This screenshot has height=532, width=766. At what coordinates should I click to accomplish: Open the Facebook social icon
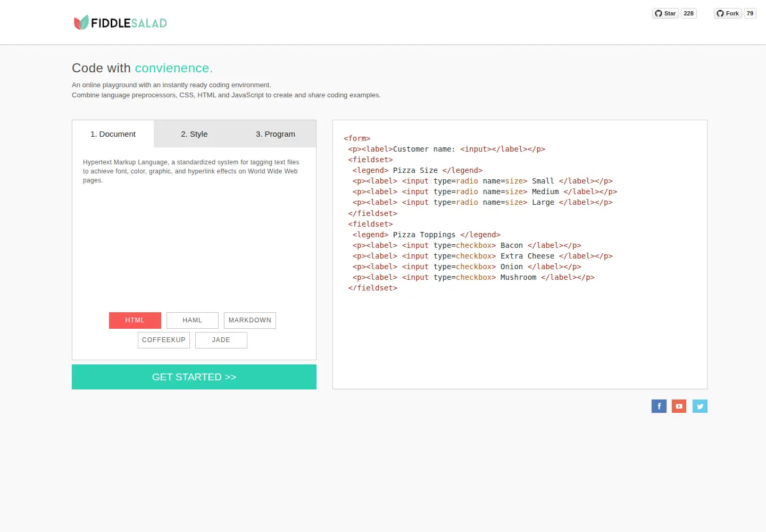659,406
